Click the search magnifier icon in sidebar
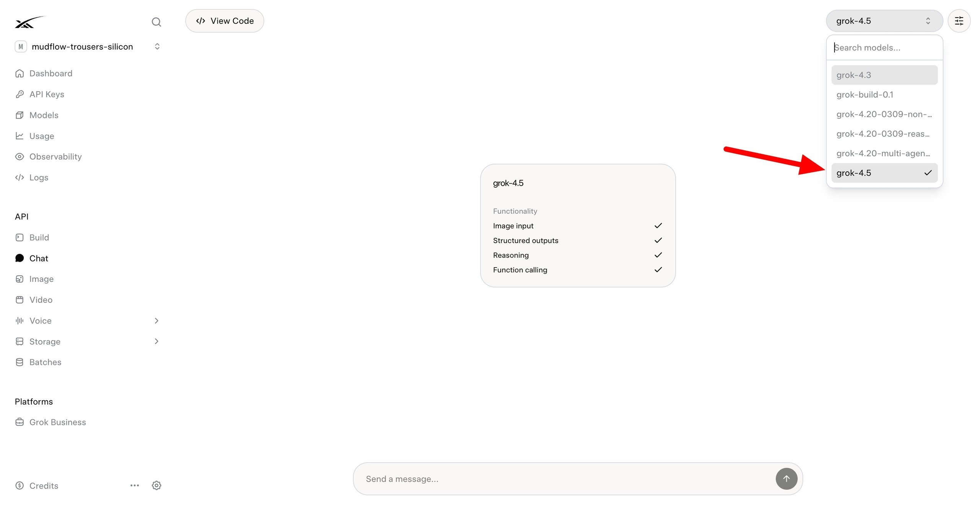The image size is (980, 505). [x=156, y=22]
